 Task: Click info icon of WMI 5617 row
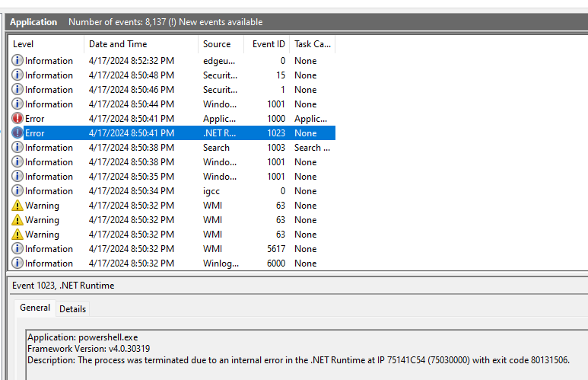[x=17, y=248]
